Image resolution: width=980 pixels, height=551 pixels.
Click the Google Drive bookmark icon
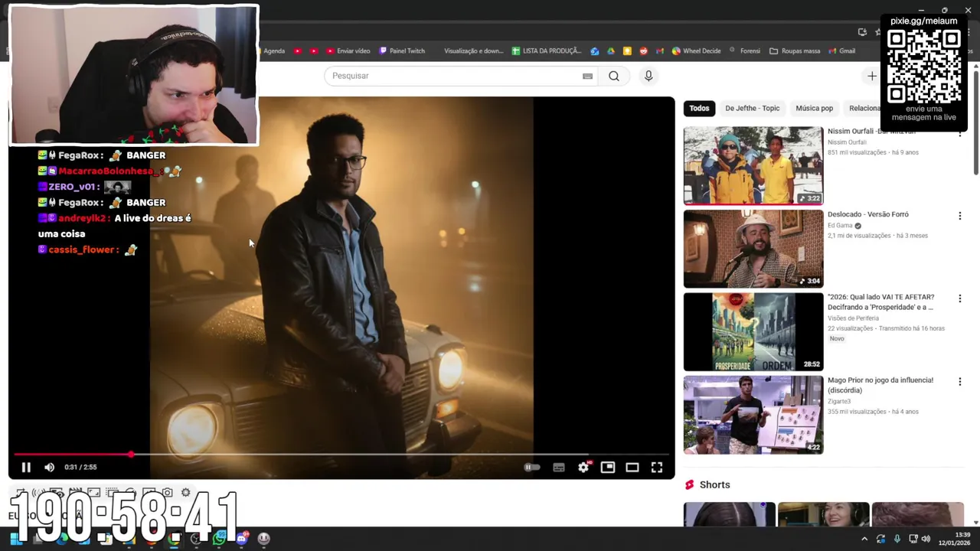click(611, 51)
